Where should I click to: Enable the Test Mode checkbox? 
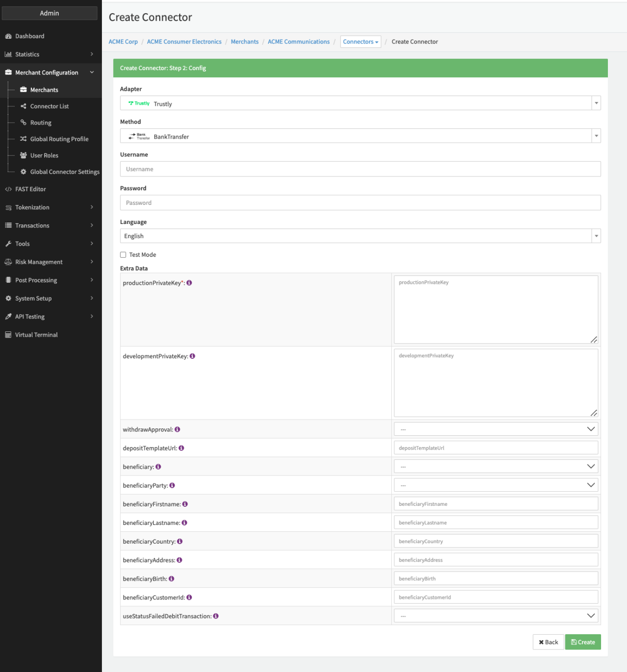click(x=123, y=255)
